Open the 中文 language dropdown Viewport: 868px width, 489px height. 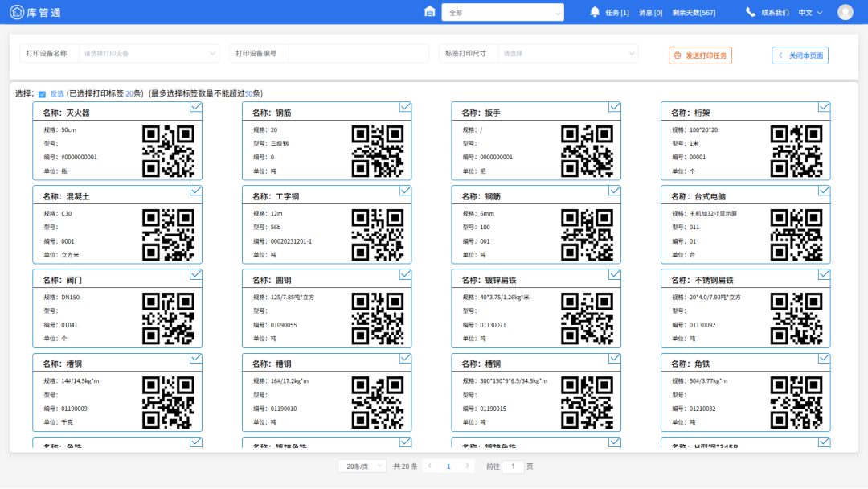(x=810, y=12)
